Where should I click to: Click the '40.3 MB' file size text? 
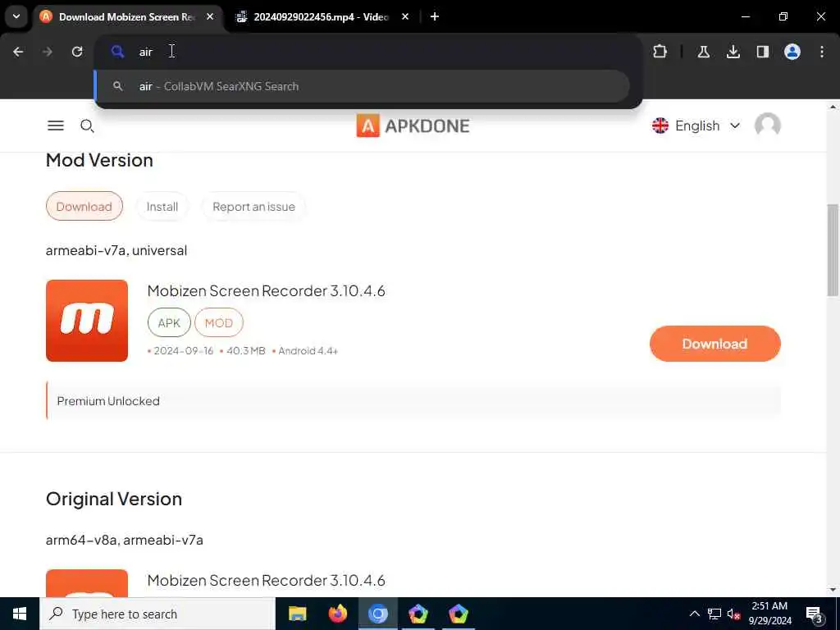tap(246, 351)
